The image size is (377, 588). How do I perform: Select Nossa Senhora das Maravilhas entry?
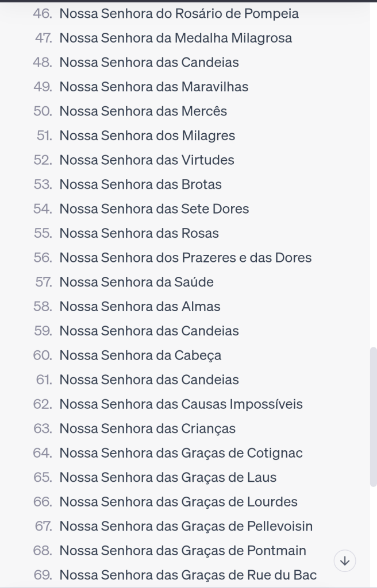153,87
